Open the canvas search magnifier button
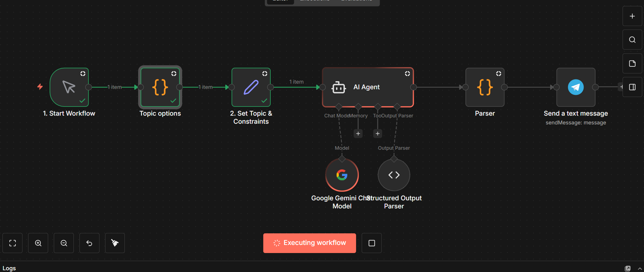The width and height of the screenshot is (644, 272). coord(632,40)
